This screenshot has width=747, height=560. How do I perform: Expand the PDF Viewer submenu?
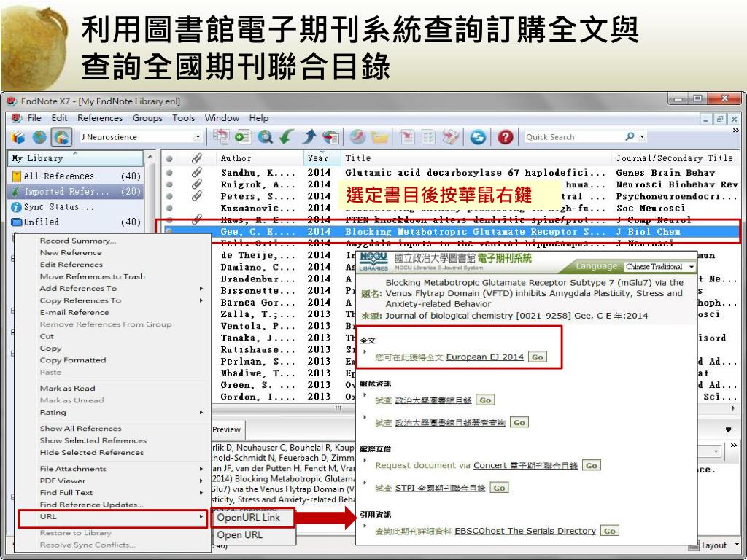click(122, 481)
